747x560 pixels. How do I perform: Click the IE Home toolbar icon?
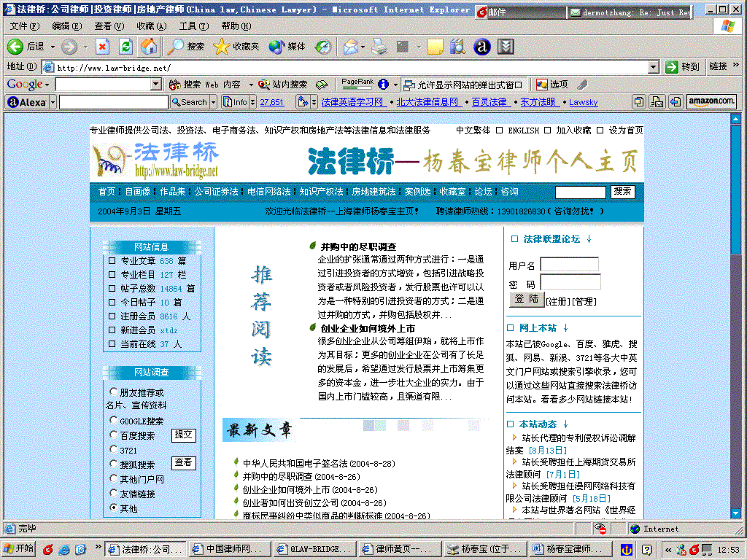click(149, 47)
